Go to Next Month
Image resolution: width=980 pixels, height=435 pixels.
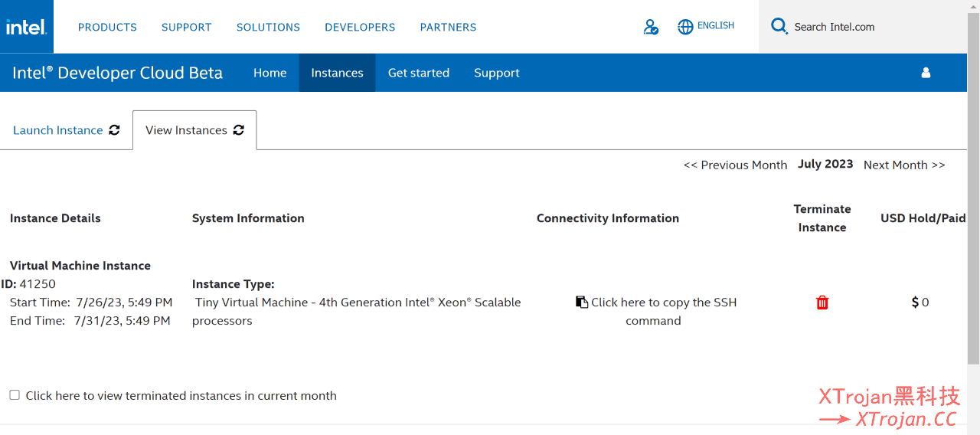(x=904, y=165)
